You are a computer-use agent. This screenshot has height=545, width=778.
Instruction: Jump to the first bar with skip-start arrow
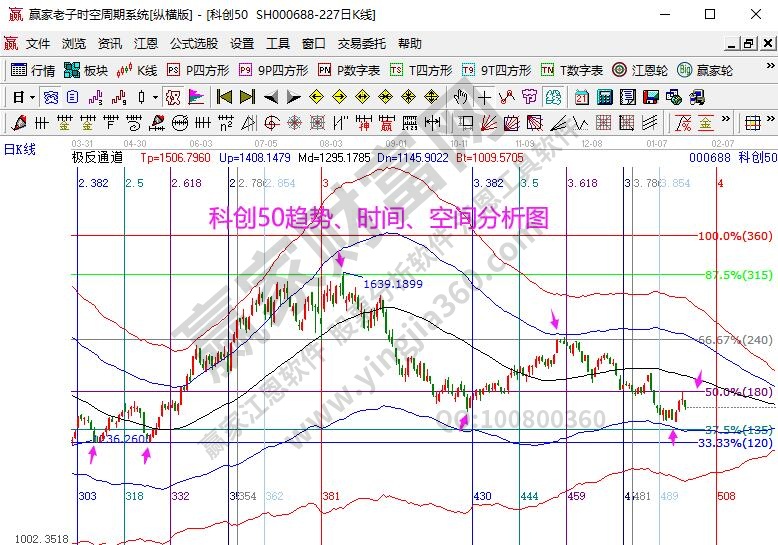[224, 97]
